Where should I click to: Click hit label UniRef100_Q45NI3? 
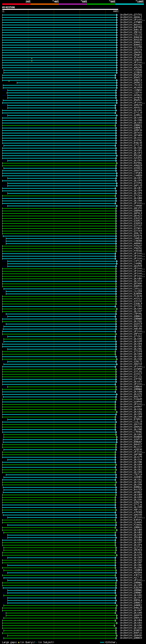coord(131,82)
